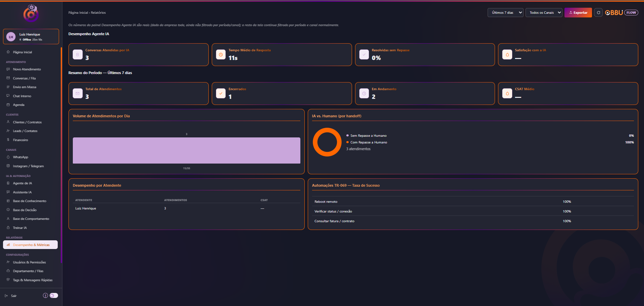Screen dimensions: 644x306
Task: Click "Verificar status / conexão" row
Action: pyautogui.click(x=473, y=211)
